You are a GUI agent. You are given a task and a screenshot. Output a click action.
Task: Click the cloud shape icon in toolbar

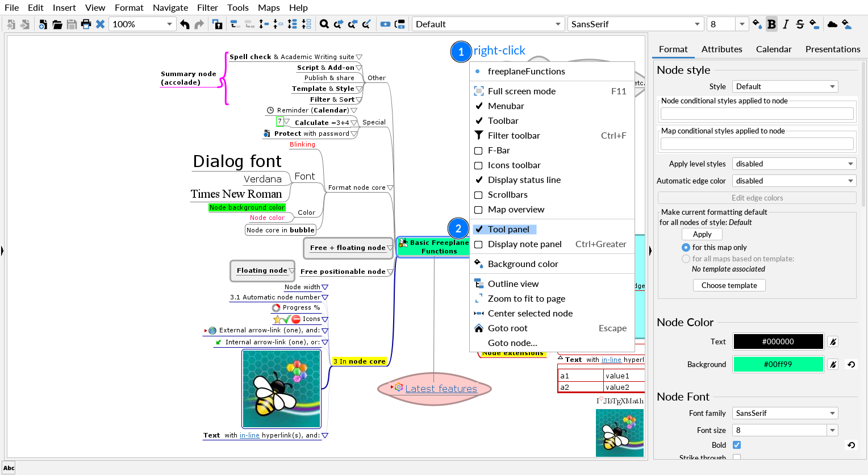pos(832,24)
